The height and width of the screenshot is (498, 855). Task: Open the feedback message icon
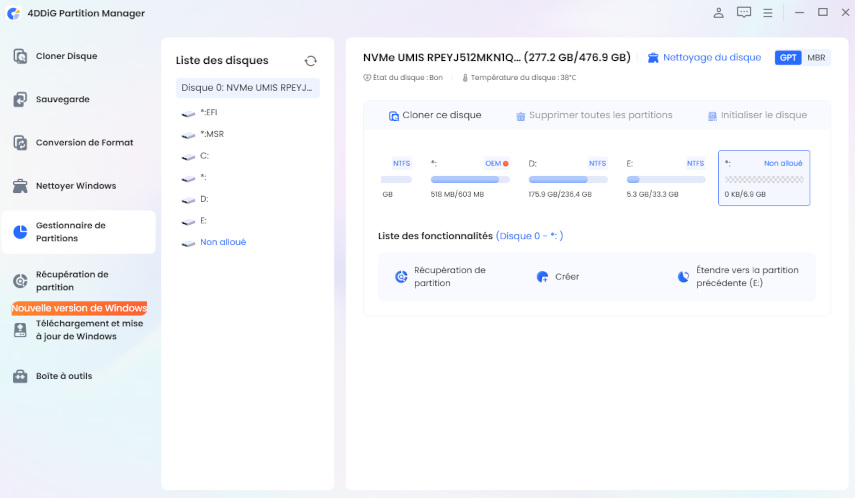tap(744, 13)
